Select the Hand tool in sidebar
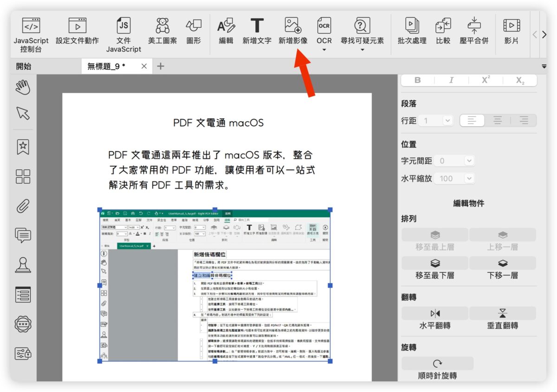This screenshot has height=392, width=557. 23,87
